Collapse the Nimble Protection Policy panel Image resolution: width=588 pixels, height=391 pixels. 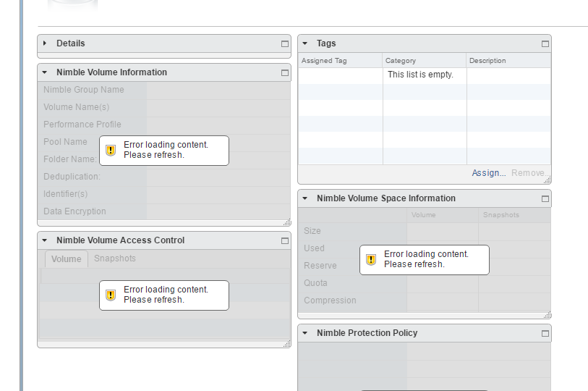click(x=305, y=333)
